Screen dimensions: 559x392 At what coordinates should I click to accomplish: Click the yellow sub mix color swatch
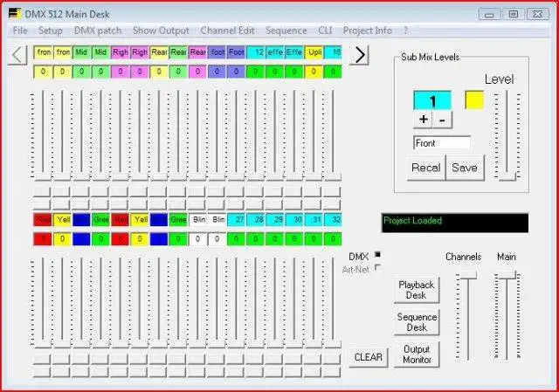coord(474,100)
